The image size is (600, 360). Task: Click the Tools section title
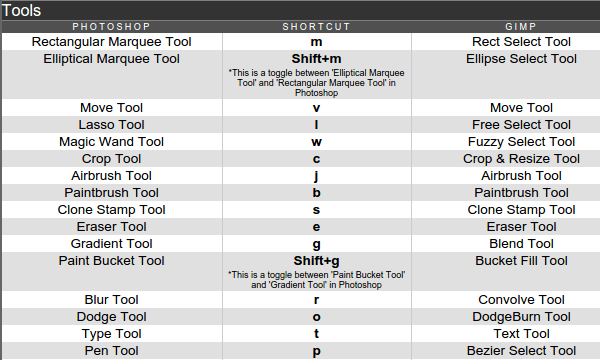pyautogui.click(x=21, y=10)
